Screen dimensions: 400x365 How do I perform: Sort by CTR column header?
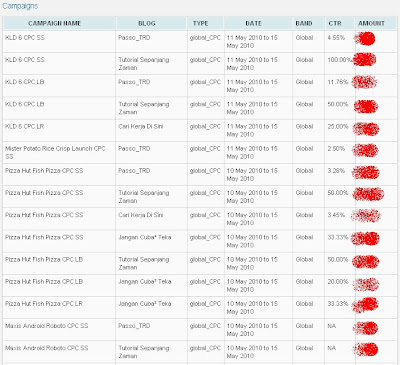[335, 24]
